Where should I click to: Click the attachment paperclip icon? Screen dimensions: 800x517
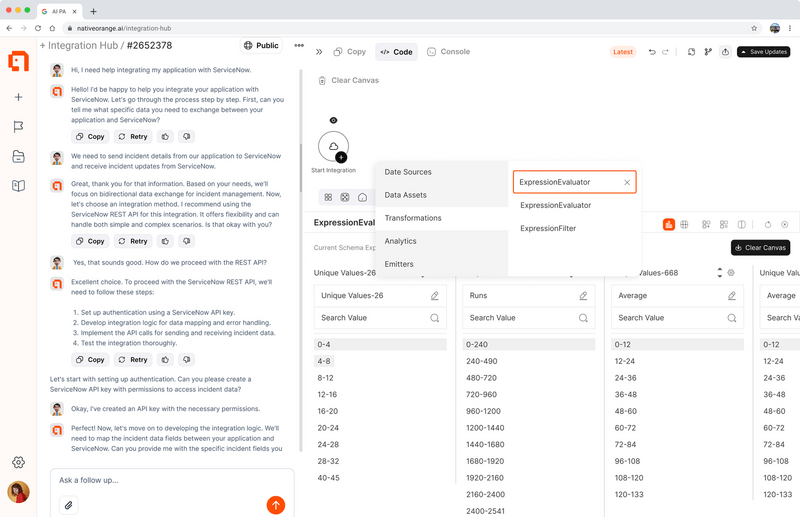[x=69, y=505]
